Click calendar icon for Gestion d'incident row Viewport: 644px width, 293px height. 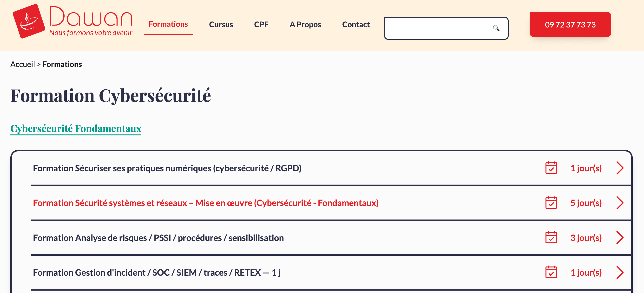tap(551, 272)
